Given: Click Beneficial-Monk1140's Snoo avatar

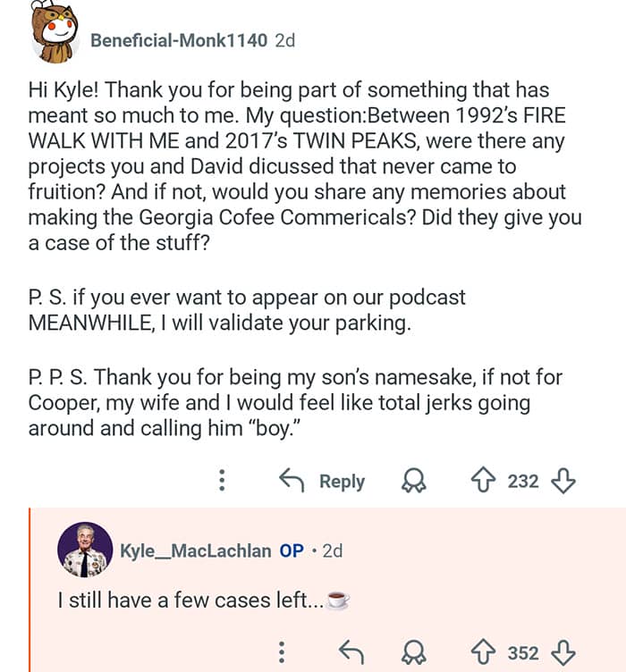Looking at the screenshot, I should (x=55, y=33).
